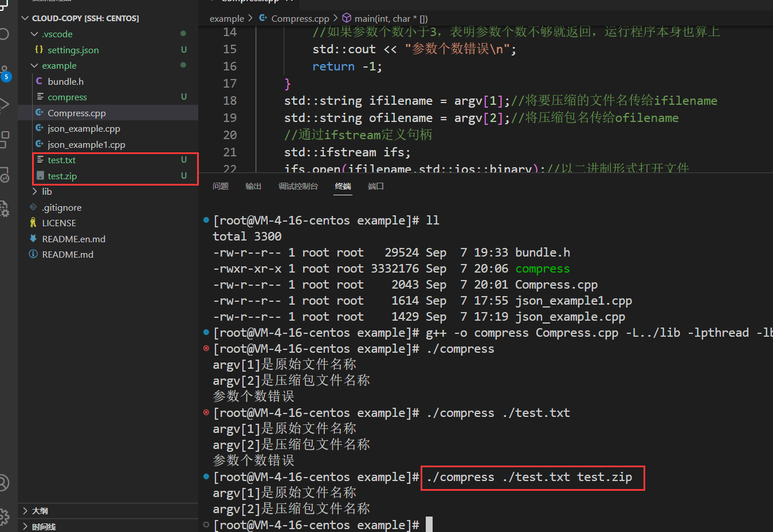Image resolution: width=773 pixels, height=532 pixels.
Task: Click the archive icon beside test.zip
Action: coord(40,176)
